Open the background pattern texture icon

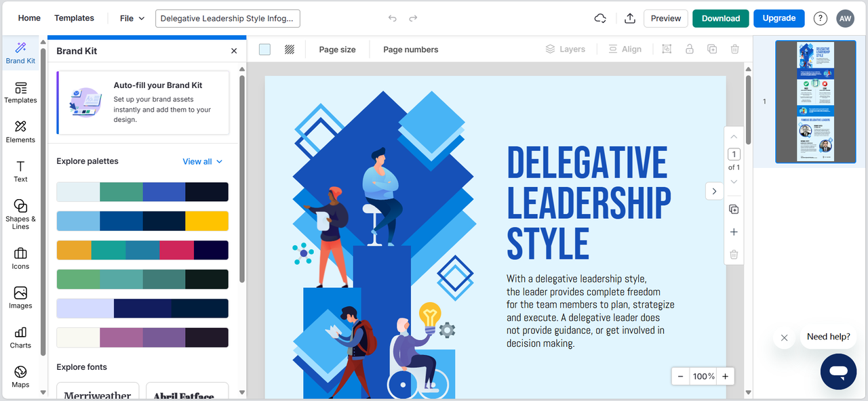[290, 49]
